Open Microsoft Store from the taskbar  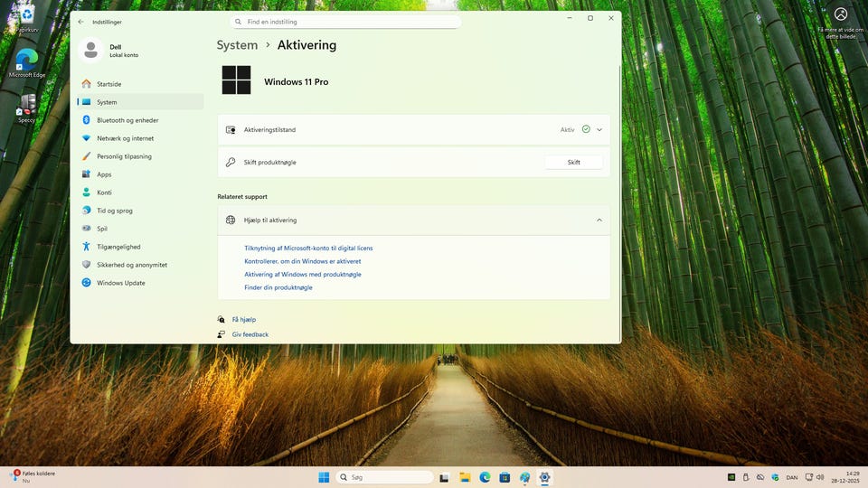pos(505,477)
